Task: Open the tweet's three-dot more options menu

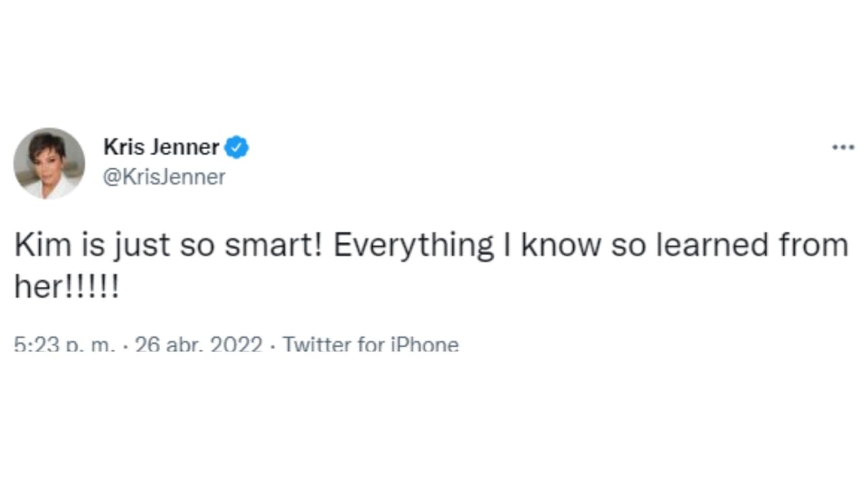Action: coord(842,147)
